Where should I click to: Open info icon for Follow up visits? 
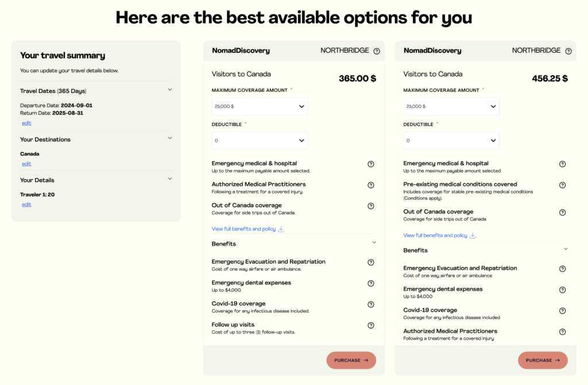[371, 325]
